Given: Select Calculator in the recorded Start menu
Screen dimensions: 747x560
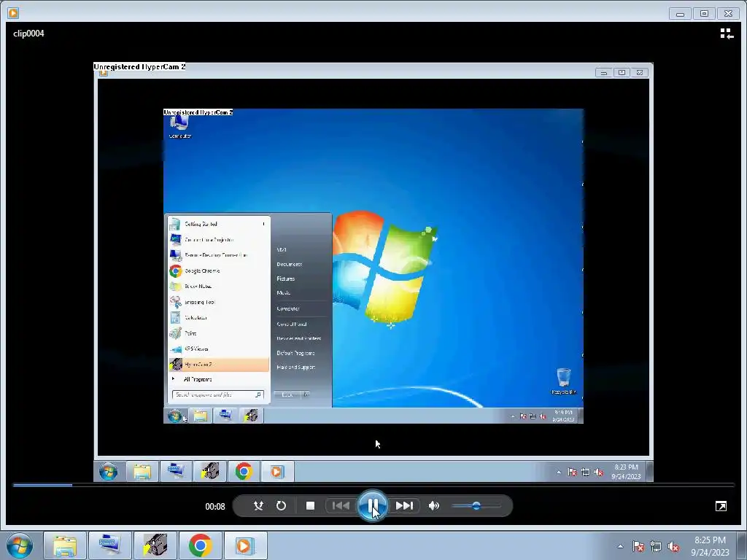Looking at the screenshot, I should point(219,317).
